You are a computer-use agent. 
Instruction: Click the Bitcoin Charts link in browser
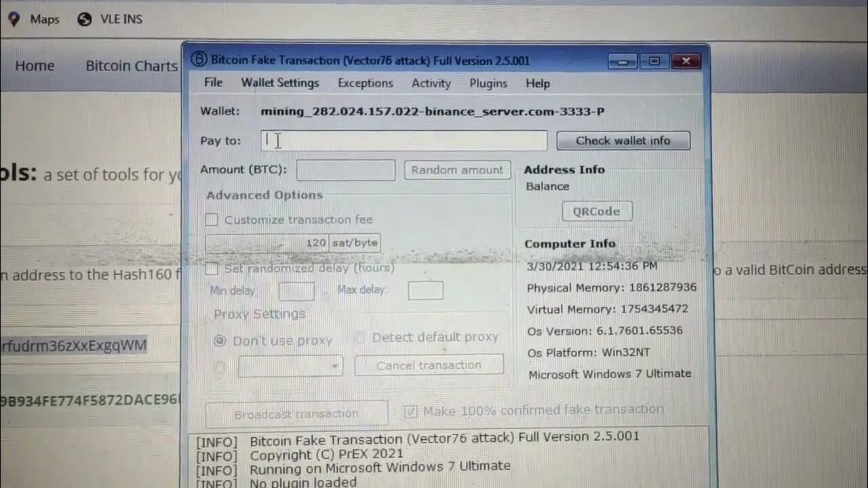click(132, 66)
